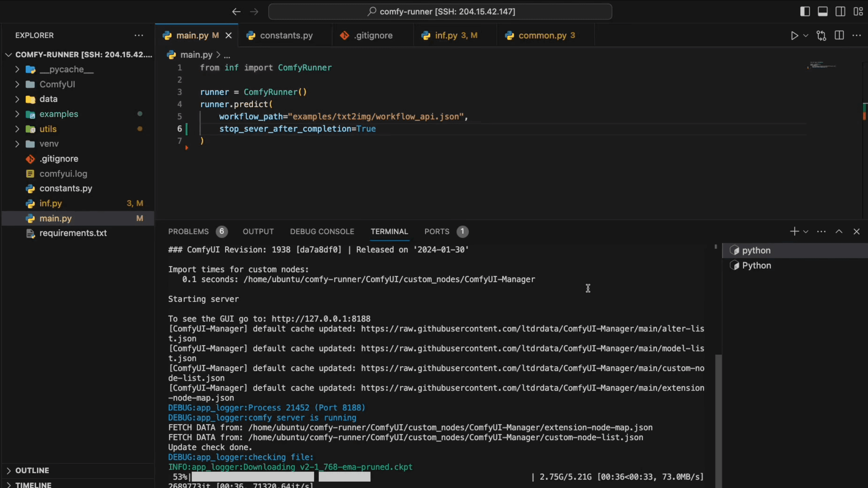Expand the data folder
868x488 pixels.
pyautogui.click(x=78, y=99)
